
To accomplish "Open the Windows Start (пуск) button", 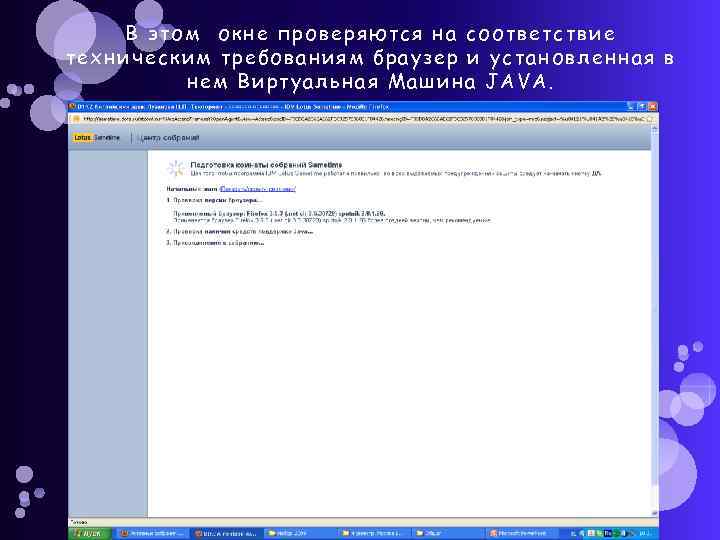I will (x=90, y=534).
